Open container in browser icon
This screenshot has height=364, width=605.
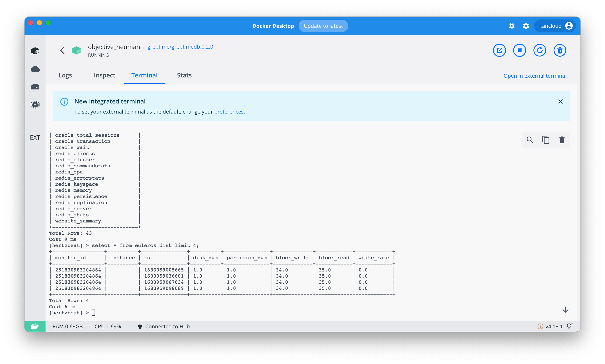pos(499,50)
